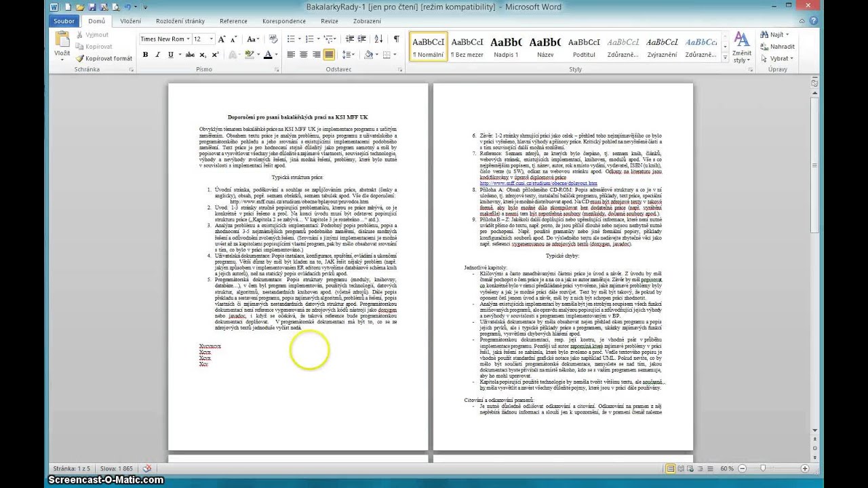
Task: Switch to the Revize tab
Action: pyautogui.click(x=330, y=21)
